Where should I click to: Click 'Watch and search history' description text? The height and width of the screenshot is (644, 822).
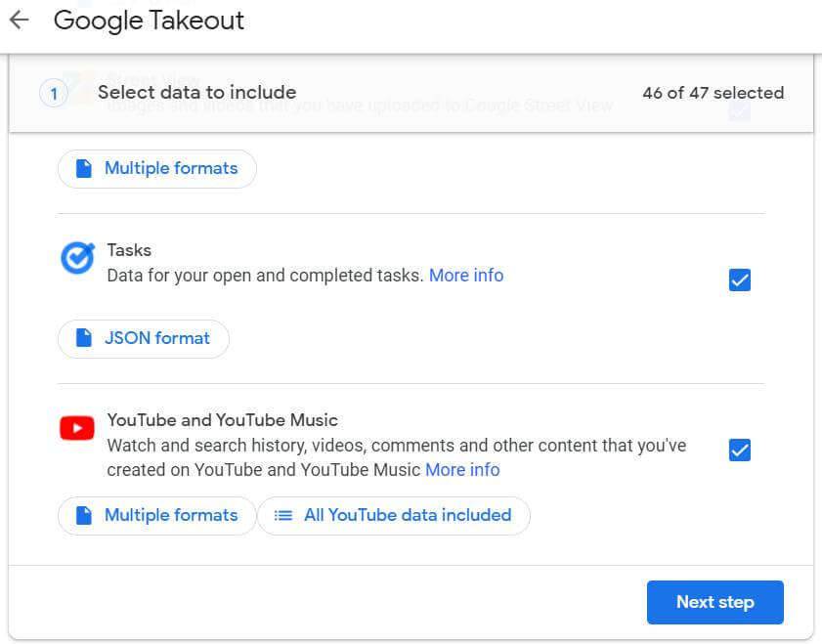tap(396, 457)
